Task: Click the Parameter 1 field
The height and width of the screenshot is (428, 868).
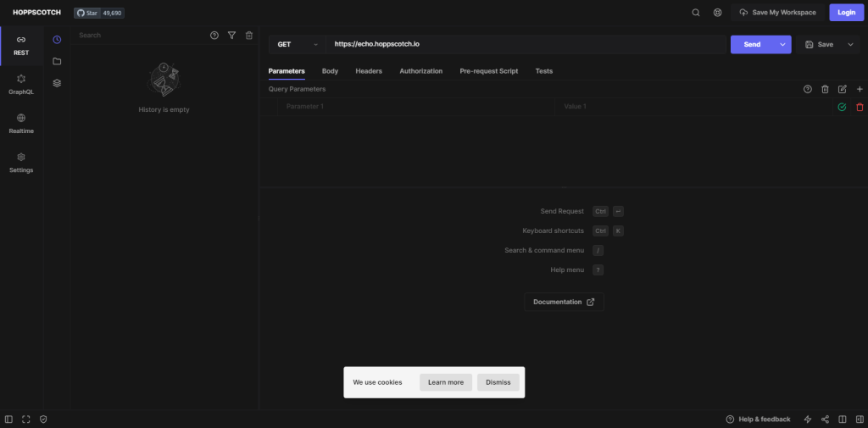Action: 416,106
